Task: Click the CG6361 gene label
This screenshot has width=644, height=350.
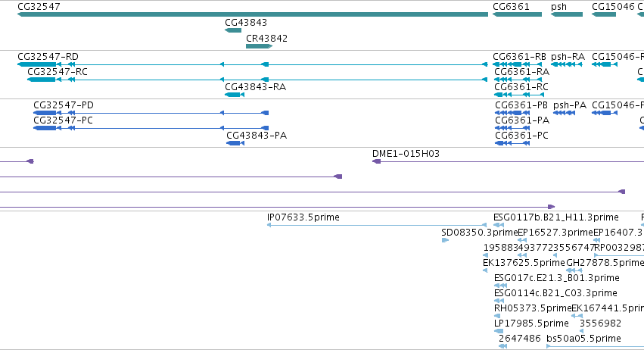Action: tap(511, 7)
